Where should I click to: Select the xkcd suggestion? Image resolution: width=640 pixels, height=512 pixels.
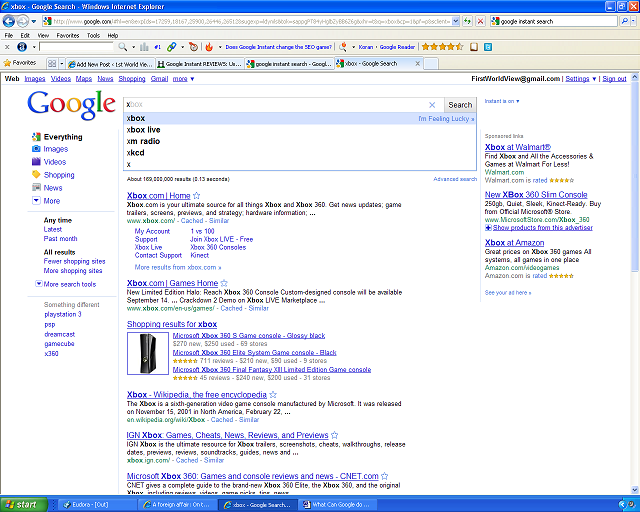300,153
